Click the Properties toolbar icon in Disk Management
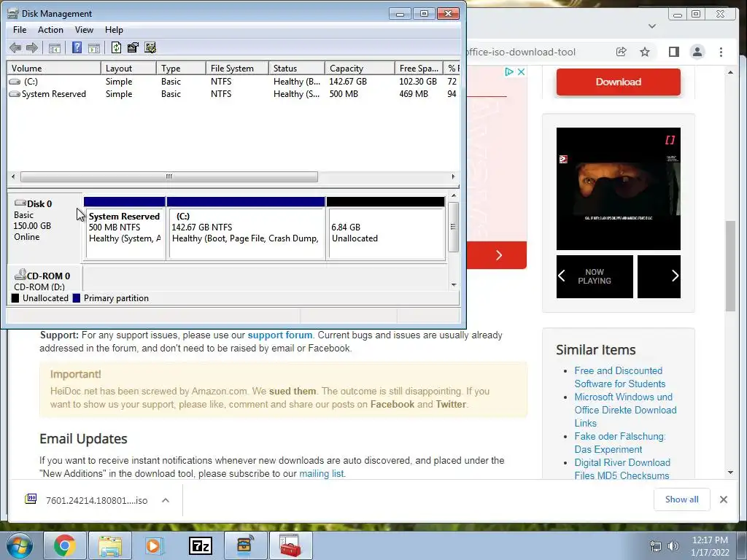The height and width of the screenshot is (560, 747). coord(133,47)
